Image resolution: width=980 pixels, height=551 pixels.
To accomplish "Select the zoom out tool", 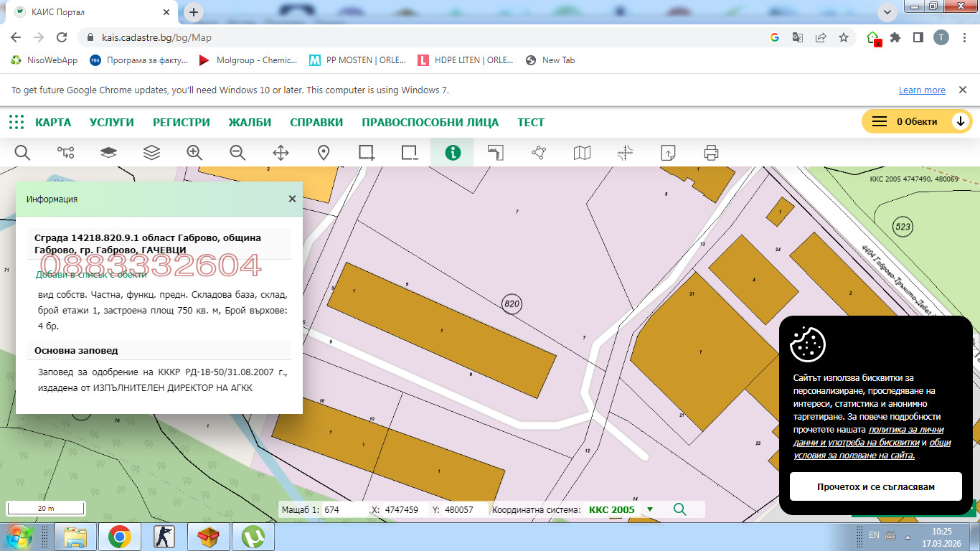I will click(x=237, y=152).
